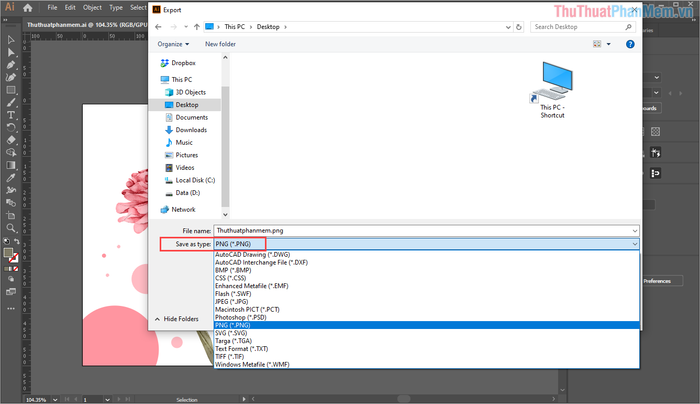Refresh the Desktop folder view
This screenshot has width=700, height=404.
coord(518,27)
